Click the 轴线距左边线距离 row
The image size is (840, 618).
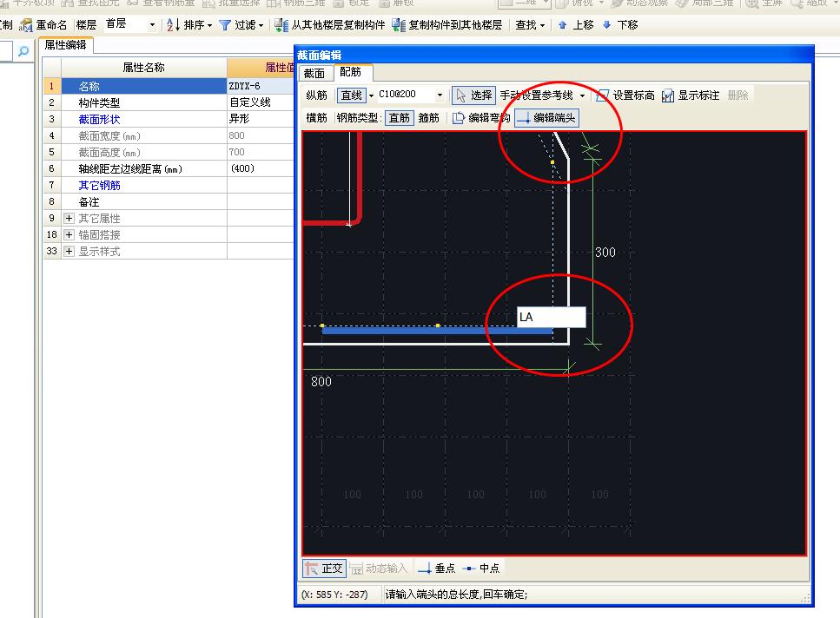(x=144, y=168)
